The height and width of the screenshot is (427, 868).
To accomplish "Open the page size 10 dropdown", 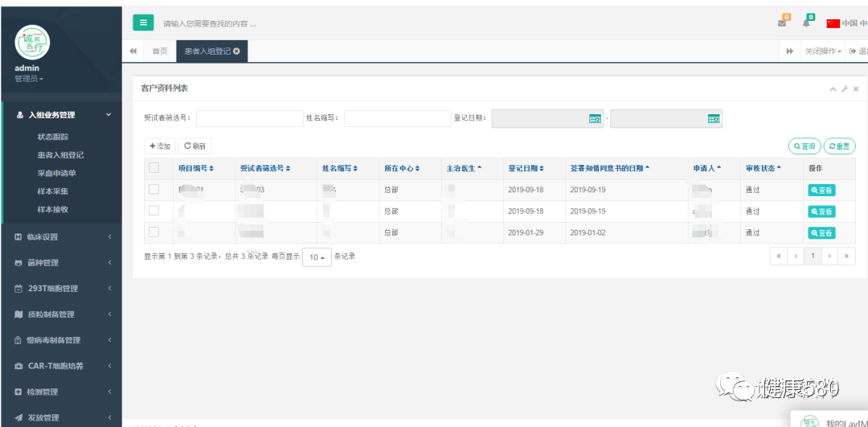I will (x=317, y=257).
